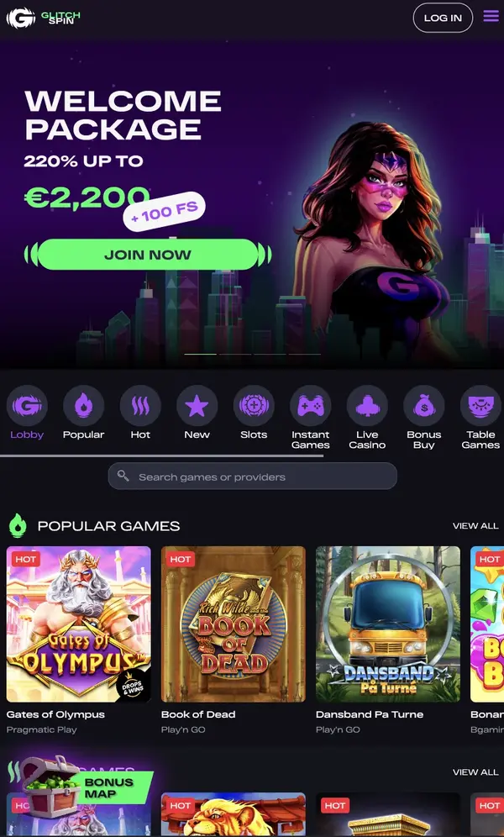Open the Bonus Buy money bag icon

tap(424, 406)
